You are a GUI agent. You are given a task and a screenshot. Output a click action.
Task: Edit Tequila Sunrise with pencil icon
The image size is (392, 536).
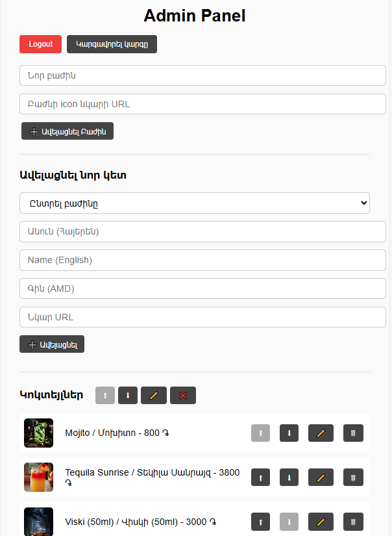(x=321, y=478)
